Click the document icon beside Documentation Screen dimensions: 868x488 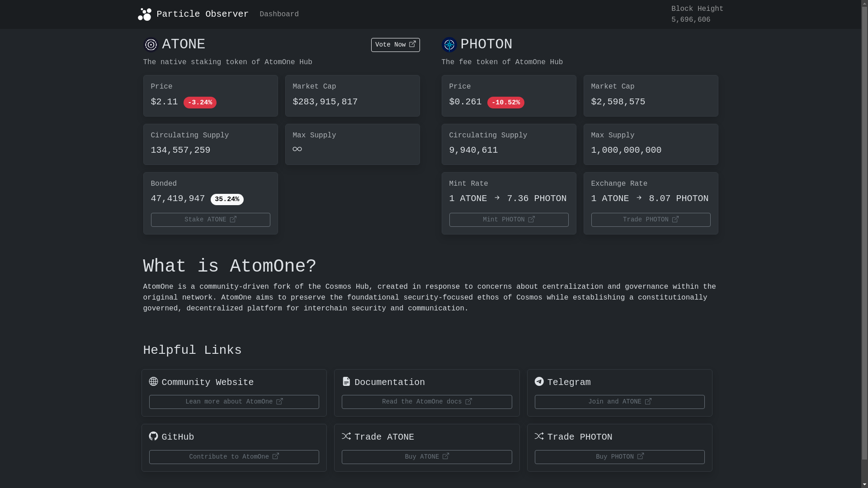tap(346, 381)
